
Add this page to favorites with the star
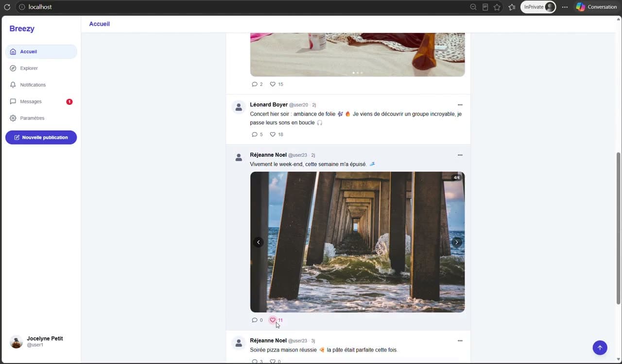tap(497, 7)
